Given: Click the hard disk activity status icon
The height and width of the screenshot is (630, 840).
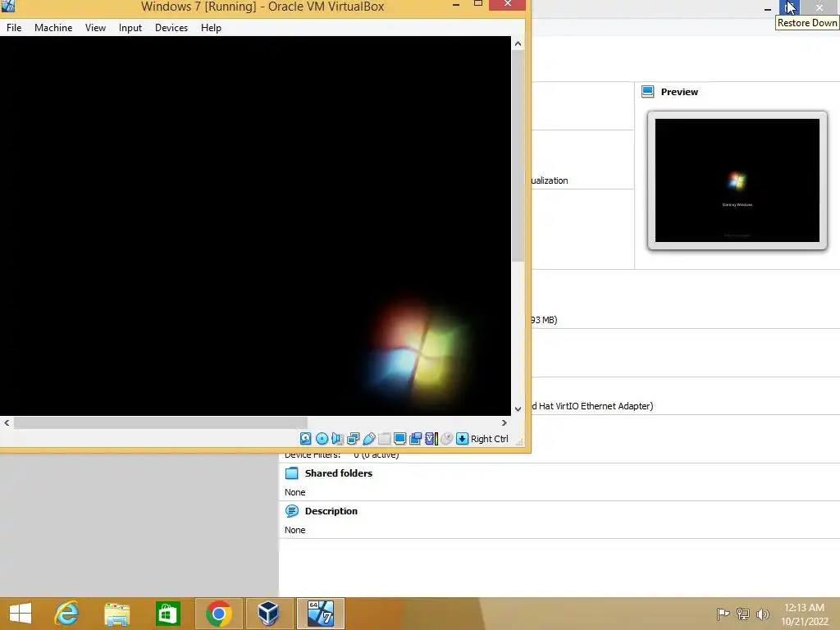Looking at the screenshot, I should (305, 439).
